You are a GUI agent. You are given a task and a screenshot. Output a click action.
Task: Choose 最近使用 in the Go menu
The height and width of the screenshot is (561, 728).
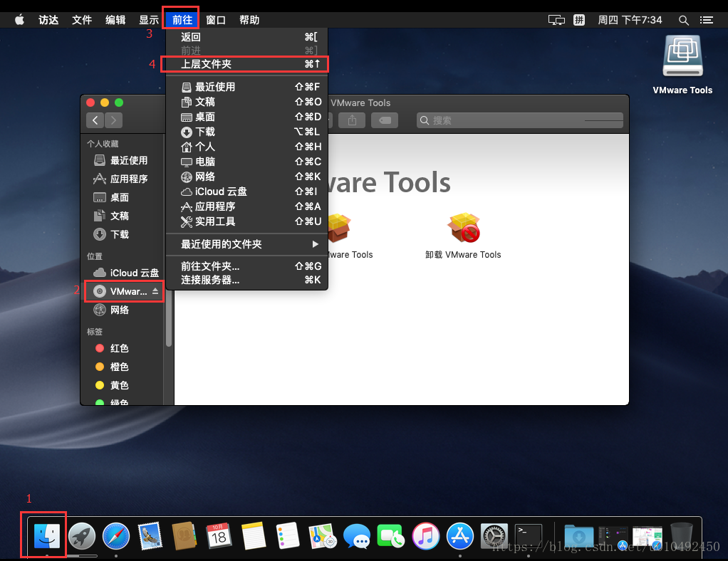click(x=247, y=87)
